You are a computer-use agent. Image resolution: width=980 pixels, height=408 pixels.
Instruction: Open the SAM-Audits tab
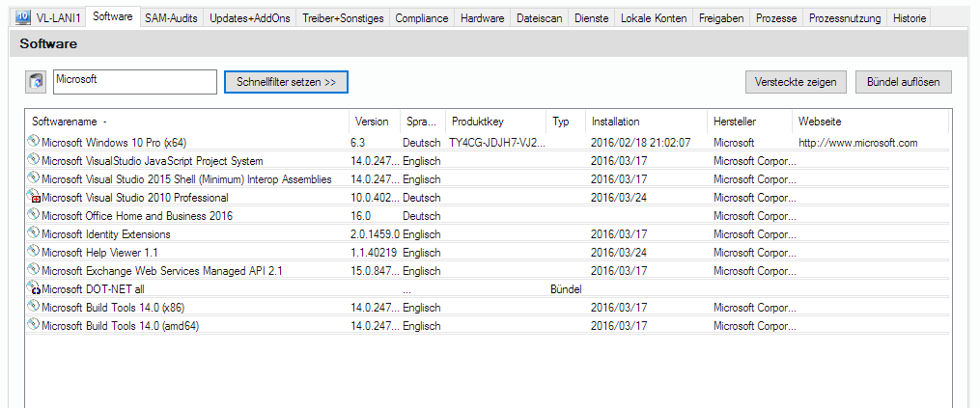point(171,18)
